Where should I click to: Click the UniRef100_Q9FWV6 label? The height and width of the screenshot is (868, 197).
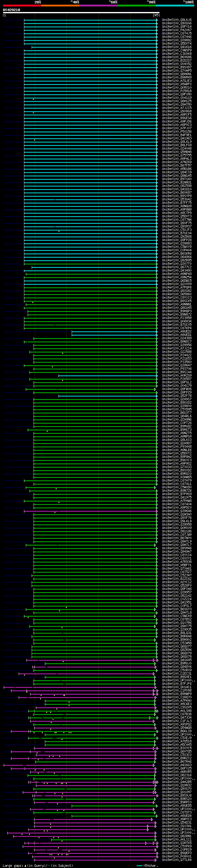(177, 389)
